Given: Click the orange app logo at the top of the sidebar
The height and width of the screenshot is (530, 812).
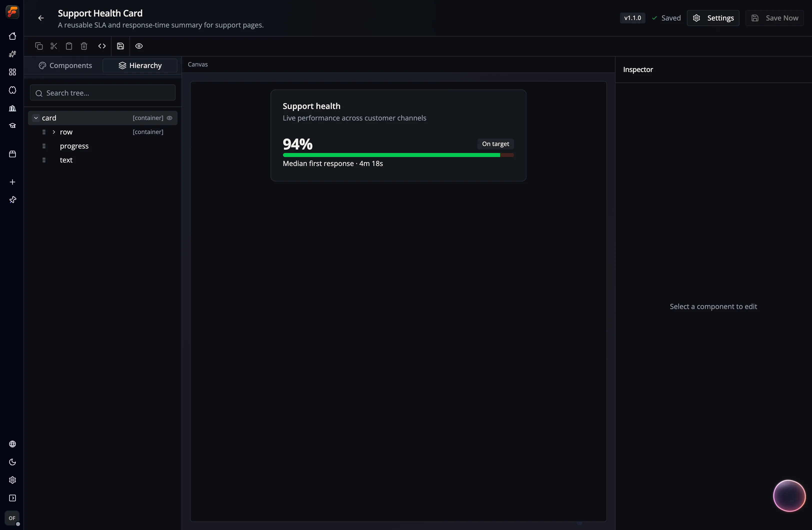Looking at the screenshot, I should [12, 12].
